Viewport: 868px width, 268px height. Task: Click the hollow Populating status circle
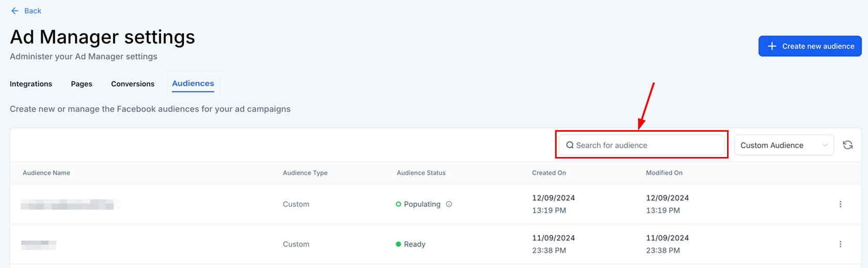(x=398, y=204)
